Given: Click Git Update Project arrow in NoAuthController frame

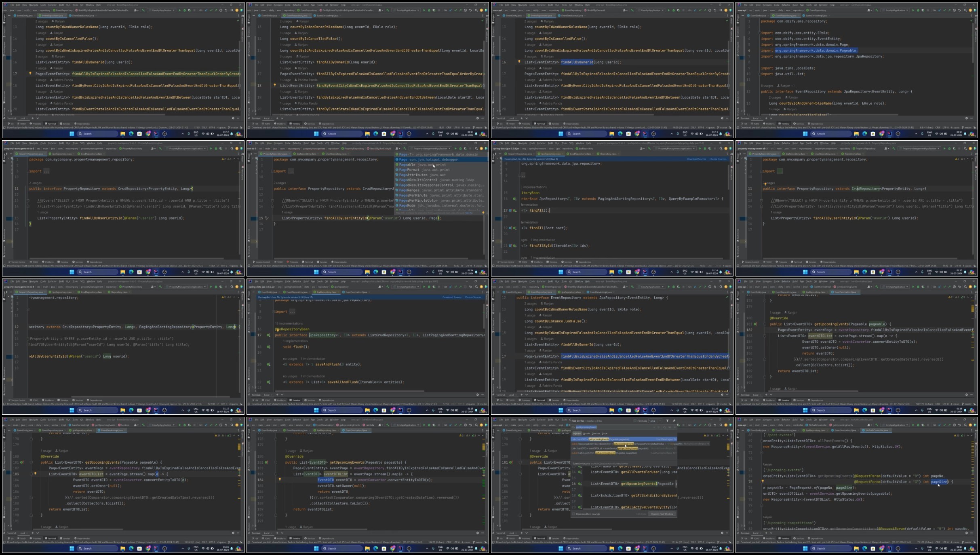Looking at the screenshot, I should pos(940,425).
